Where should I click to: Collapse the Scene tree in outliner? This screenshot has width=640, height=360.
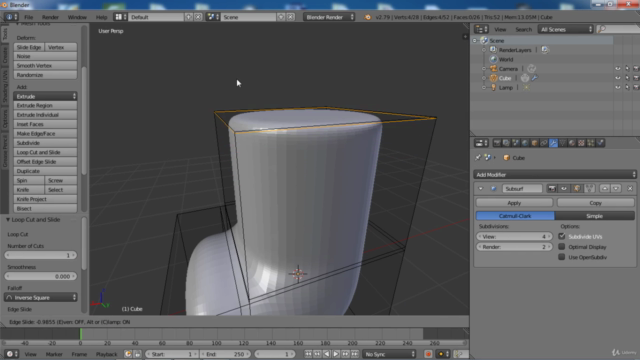[x=475, y=41]
